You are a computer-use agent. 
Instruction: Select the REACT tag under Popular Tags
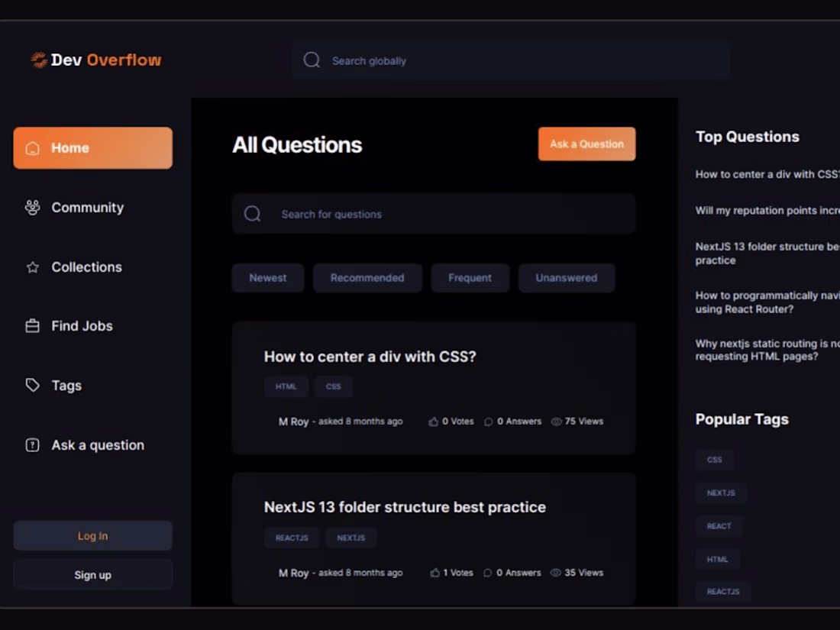click(719, 526)
